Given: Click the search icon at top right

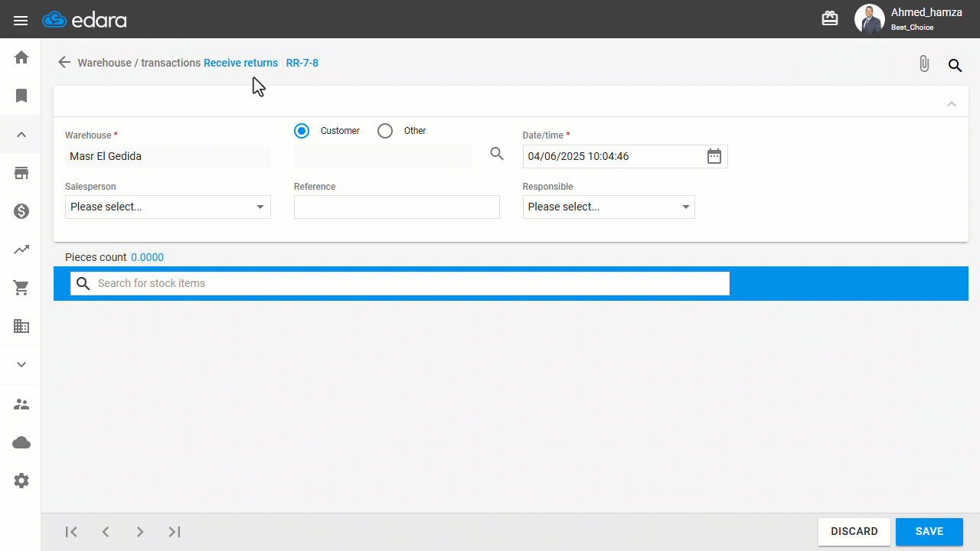Looking at the screenshot, I should pos(955,65).
